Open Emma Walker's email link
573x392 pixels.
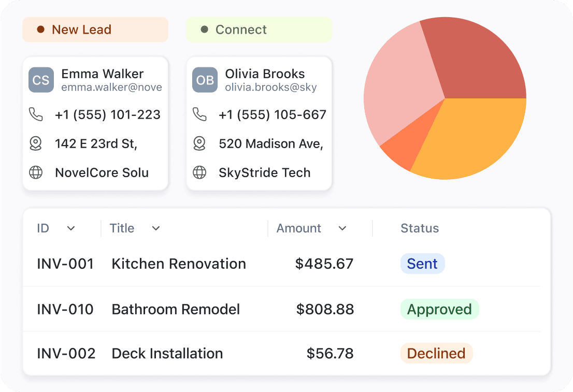click(112, 87)
